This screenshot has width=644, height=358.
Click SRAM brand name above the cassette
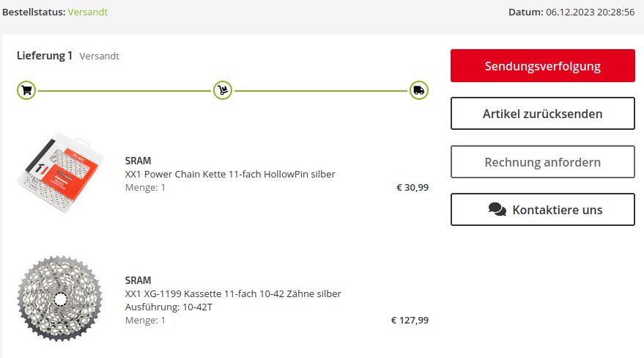coord(138,280)
